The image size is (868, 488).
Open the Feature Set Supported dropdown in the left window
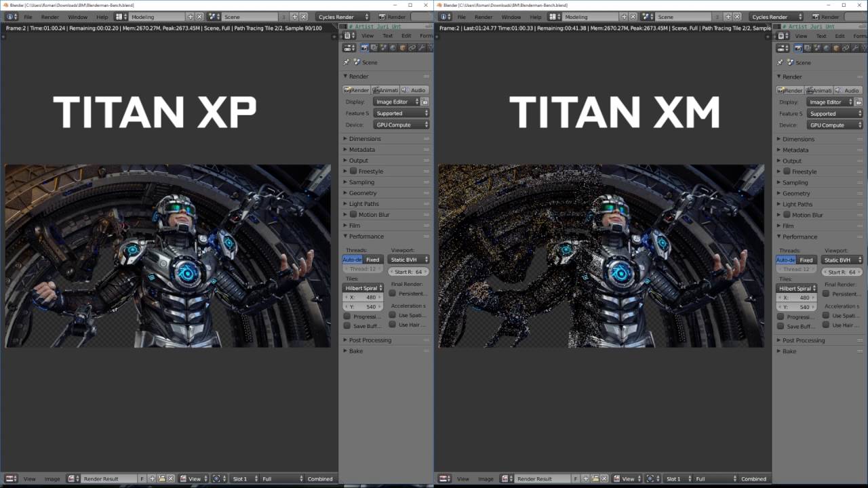pyautogui.click(x=401, y=113)
